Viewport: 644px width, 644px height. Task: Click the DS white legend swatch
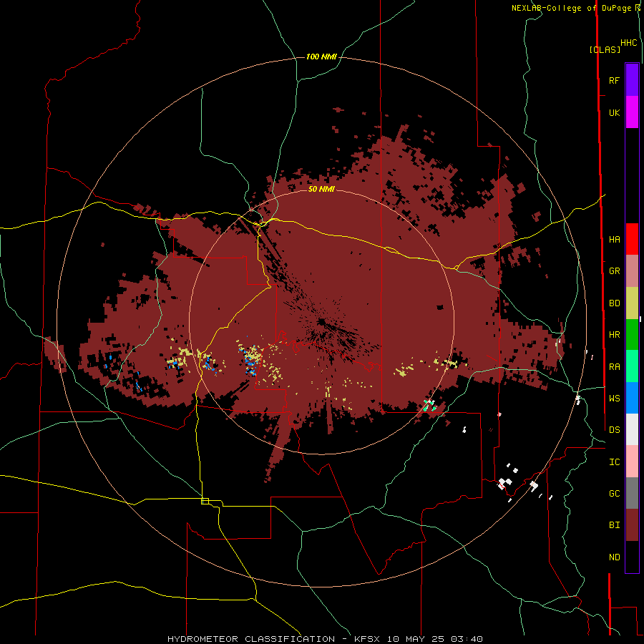pyautogui.click(x=632, y=429)
